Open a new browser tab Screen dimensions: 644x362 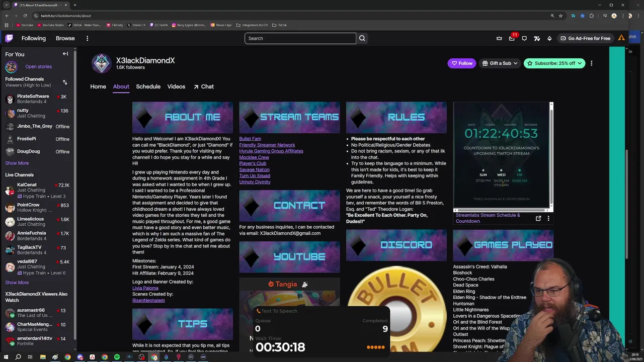point(74,5)
